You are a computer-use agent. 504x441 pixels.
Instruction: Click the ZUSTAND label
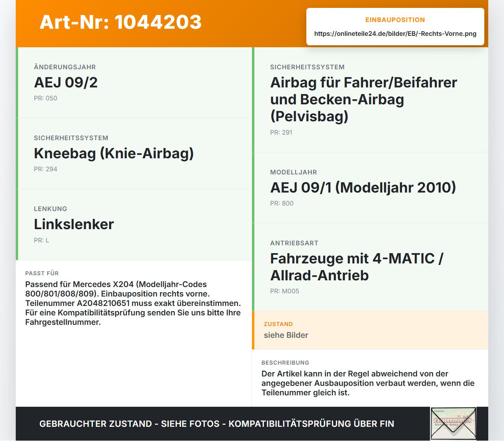(x=278, y=324)
